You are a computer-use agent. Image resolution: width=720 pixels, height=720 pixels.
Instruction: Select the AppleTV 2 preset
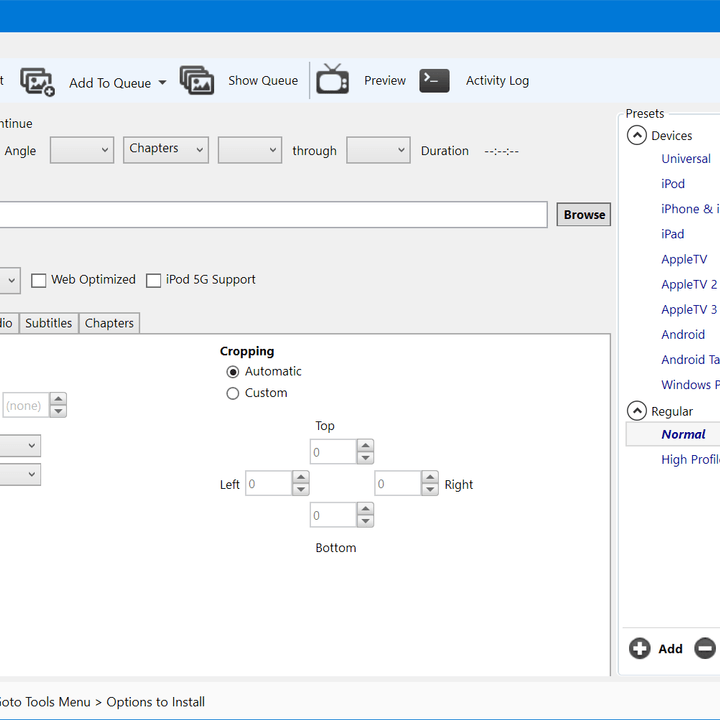coord(689,284)
